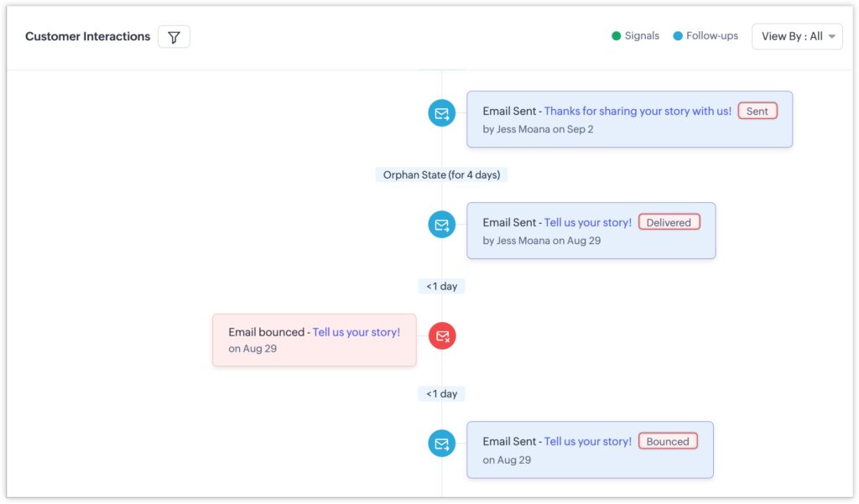Select the Email bounced card from Aug 29
859x504 pixels.
pos(314,340)
